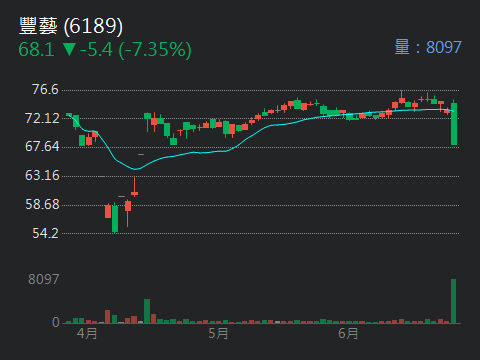Click the volume axis zero label

pyautogui.click(x=56, y=322)
